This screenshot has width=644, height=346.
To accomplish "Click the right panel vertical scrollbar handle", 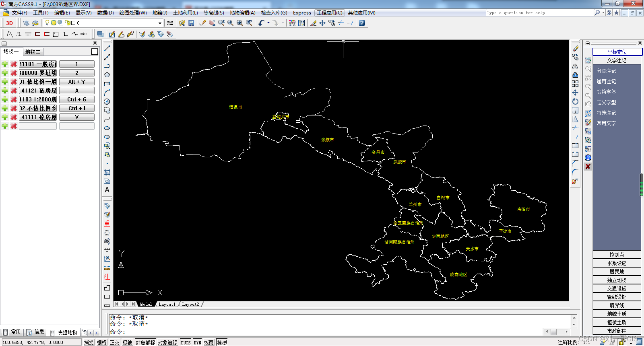I will (x=642, y=185).
